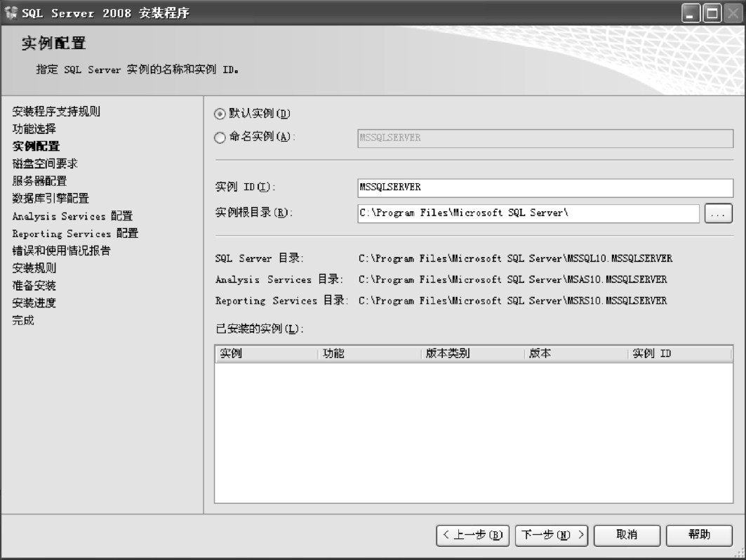Click the SQL Server 目录 MSSQL10 path text
Image resolution: width=746 pixels, height=560 pixels.
(515, 258)
